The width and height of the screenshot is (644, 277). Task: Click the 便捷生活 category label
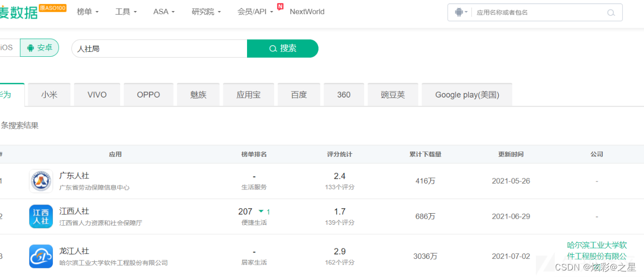(x=254, y=223)
